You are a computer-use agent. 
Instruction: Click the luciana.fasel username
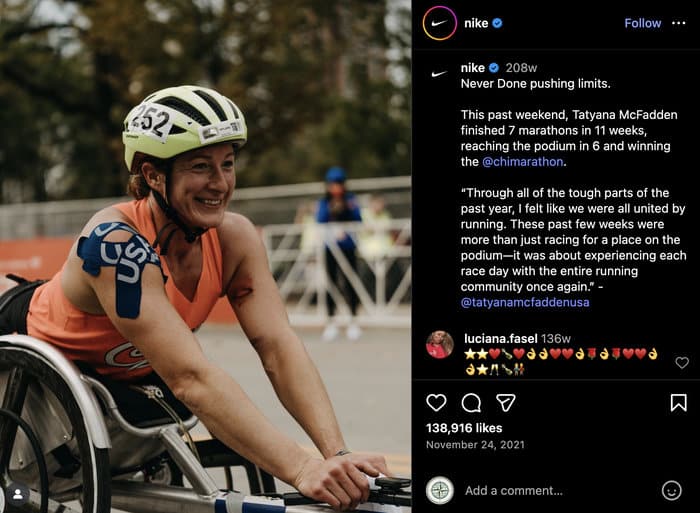point(501,338)
